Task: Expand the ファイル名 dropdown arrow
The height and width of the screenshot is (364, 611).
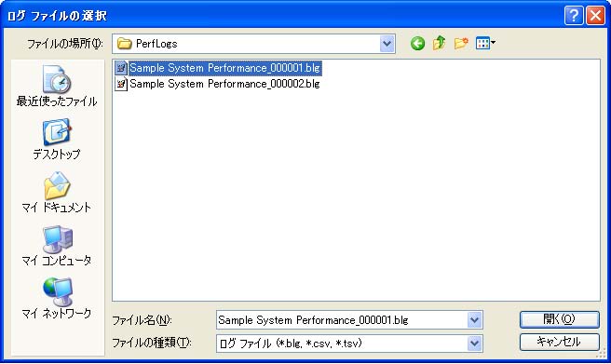Action: tap(474, 320)
